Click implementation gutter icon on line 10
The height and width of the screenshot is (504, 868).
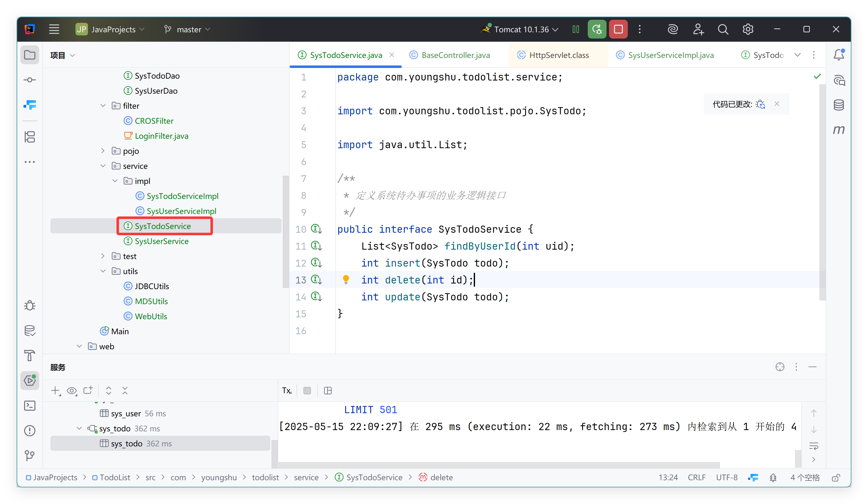click(x=317, y=229)
